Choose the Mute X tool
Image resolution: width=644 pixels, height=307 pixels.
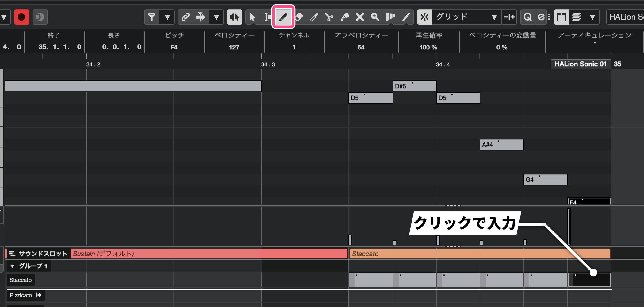(360, 17)
